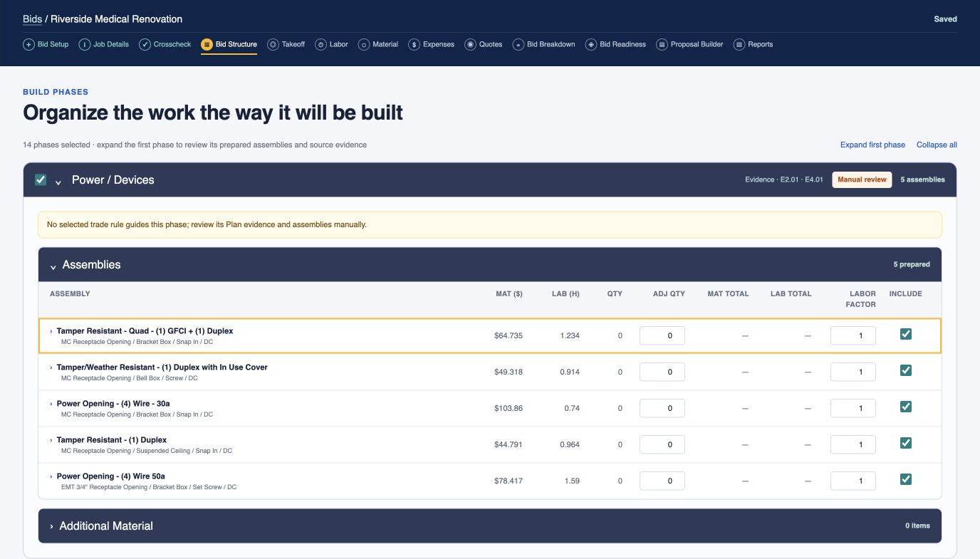The width and height of the screenshot is (980, 559).
Task: Open the Expenses dollar icon
Action: (414, 44)
